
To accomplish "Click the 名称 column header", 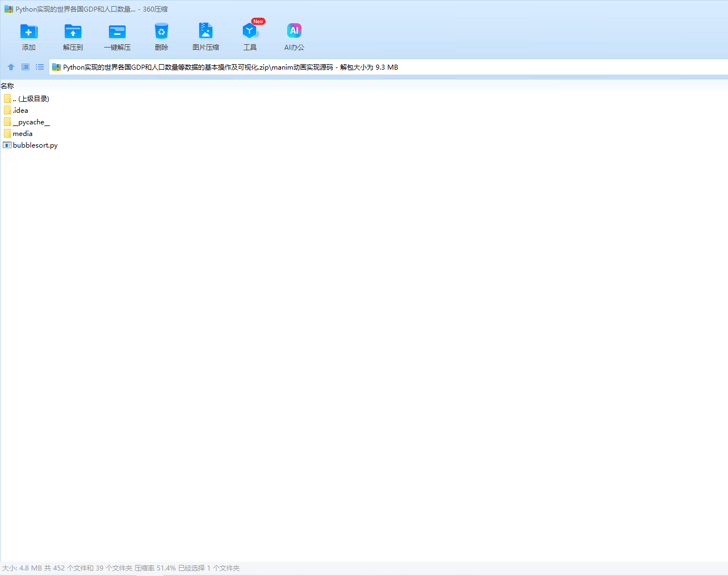I will click(x=8, y=86).
